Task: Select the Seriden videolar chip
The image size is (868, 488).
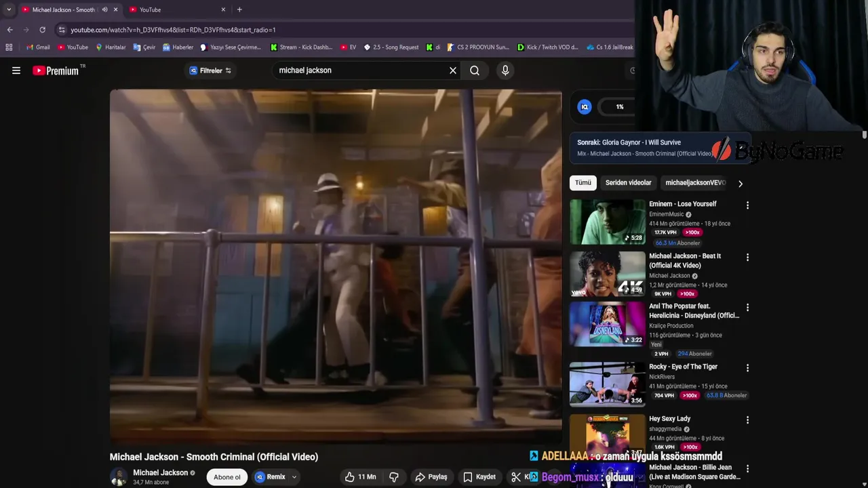Action: coord(628,183)
